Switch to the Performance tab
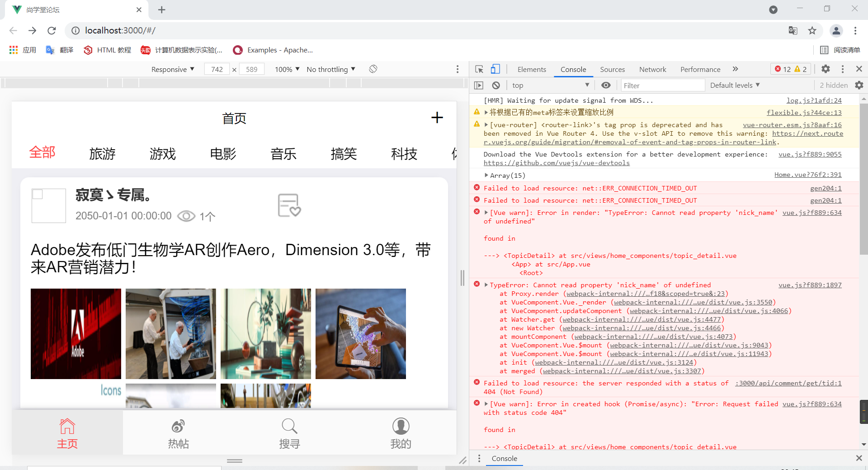The height and width of the screenshot is (470, 868). tap(700, 69)
